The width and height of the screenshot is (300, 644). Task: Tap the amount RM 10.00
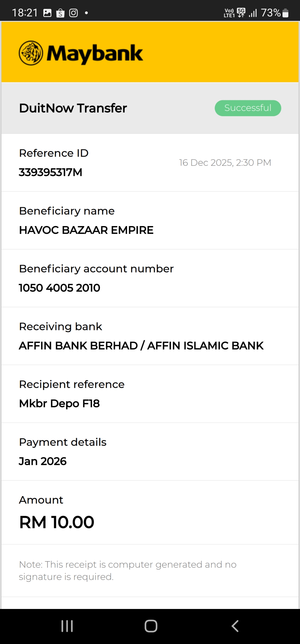57,522
